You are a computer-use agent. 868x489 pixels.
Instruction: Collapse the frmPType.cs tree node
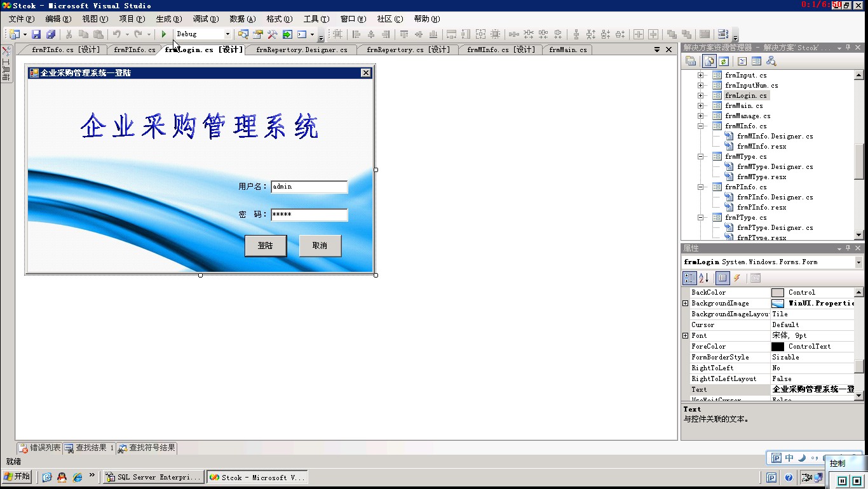[701, 217]
